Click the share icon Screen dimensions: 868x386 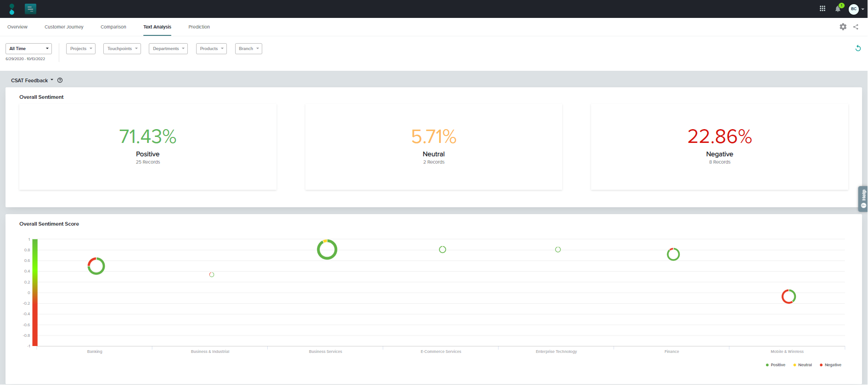[x=856, y=27]
